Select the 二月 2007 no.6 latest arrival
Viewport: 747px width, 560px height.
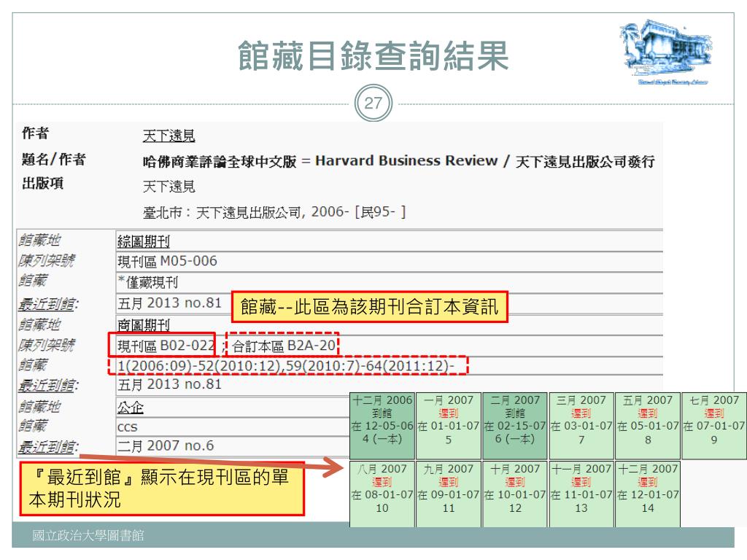166,446
